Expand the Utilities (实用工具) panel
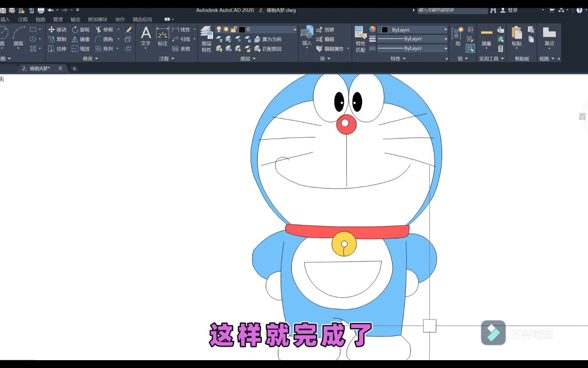 pos(491,59)
